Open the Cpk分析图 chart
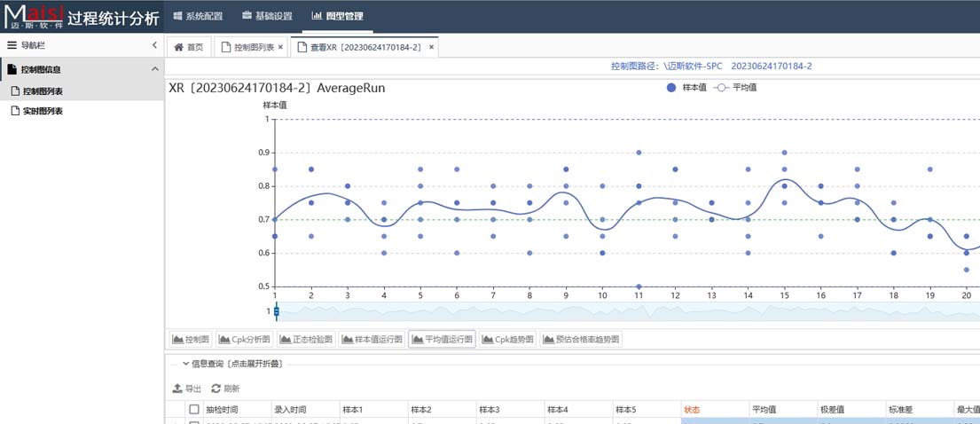 (244, 339)
